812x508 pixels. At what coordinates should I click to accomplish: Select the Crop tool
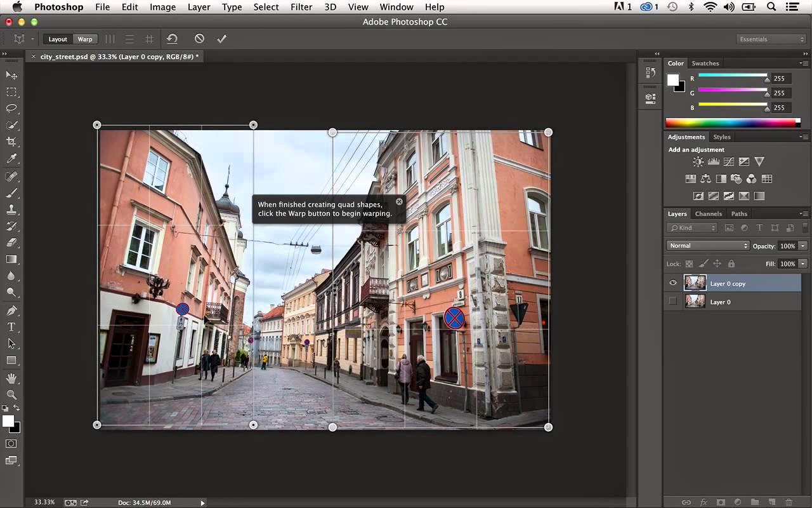pyautogui.click(x=11, y=142)
